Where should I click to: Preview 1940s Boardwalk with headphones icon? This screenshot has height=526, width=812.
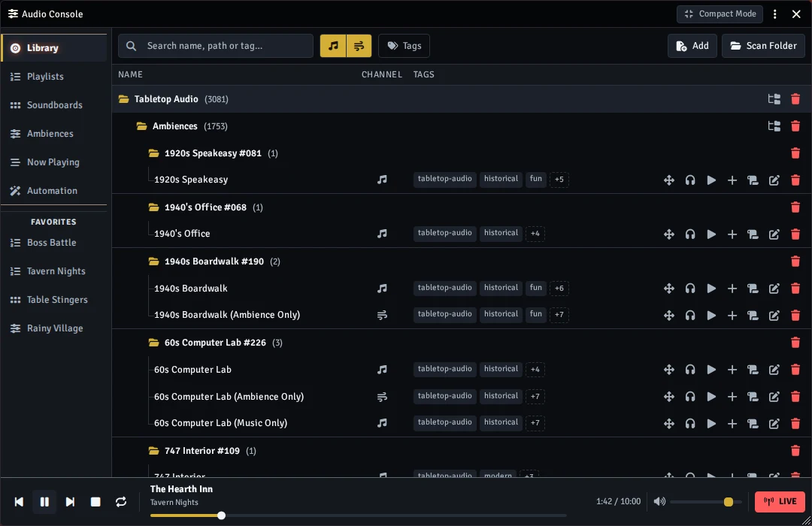click(689, 289)
